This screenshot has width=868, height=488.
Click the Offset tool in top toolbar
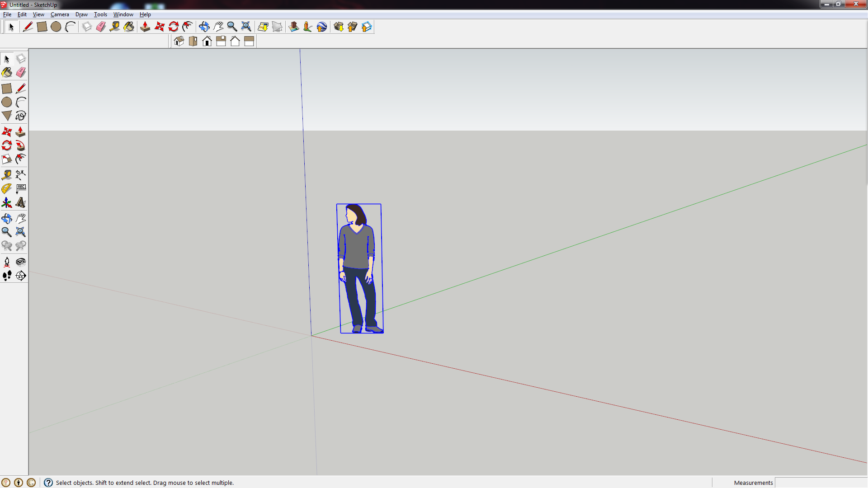click(187, 27)
